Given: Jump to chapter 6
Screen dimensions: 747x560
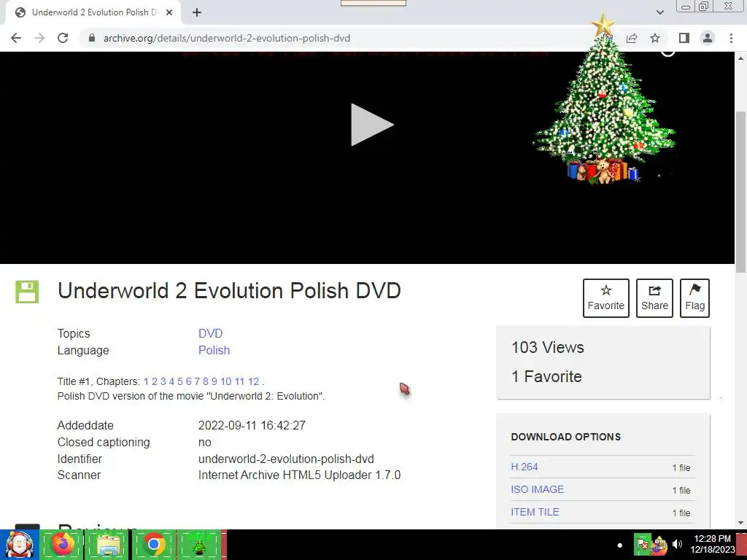Looking at the screenshot, I should 189,381.
